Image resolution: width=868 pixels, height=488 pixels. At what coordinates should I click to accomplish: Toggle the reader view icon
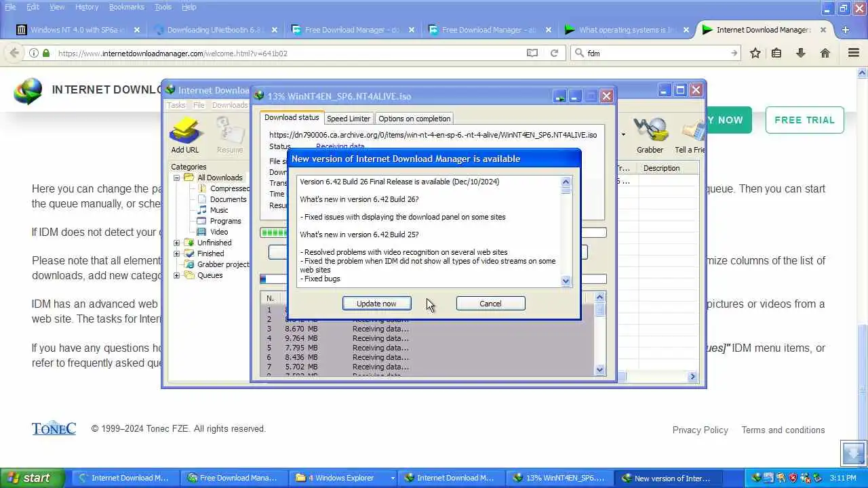point(532,53)
